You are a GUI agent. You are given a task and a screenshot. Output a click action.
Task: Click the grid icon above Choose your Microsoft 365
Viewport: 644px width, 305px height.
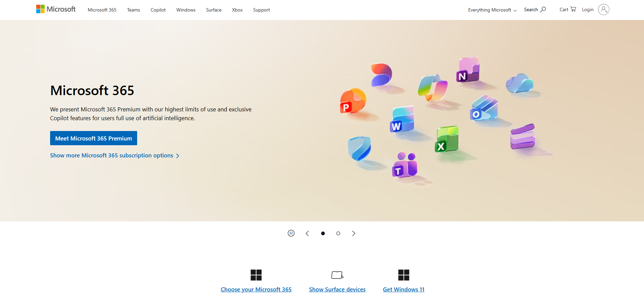(x=256, y=275)
